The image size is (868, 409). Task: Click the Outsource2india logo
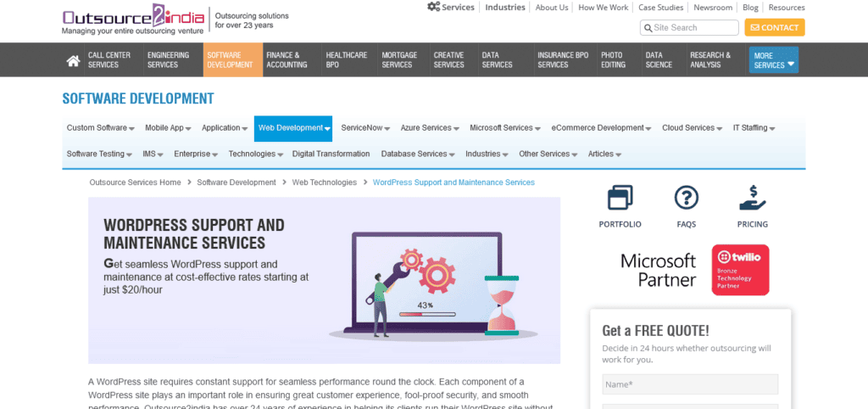coord(133,20)
